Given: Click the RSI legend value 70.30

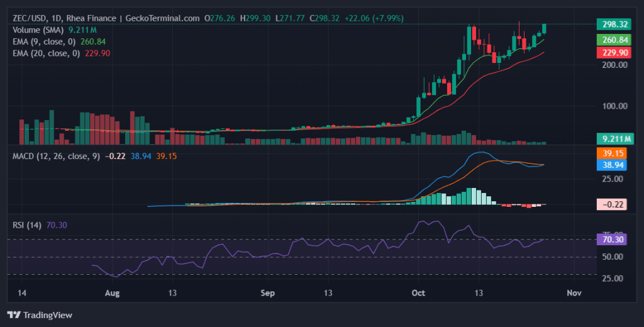Looking at the screenshot, I should point(57,225).
